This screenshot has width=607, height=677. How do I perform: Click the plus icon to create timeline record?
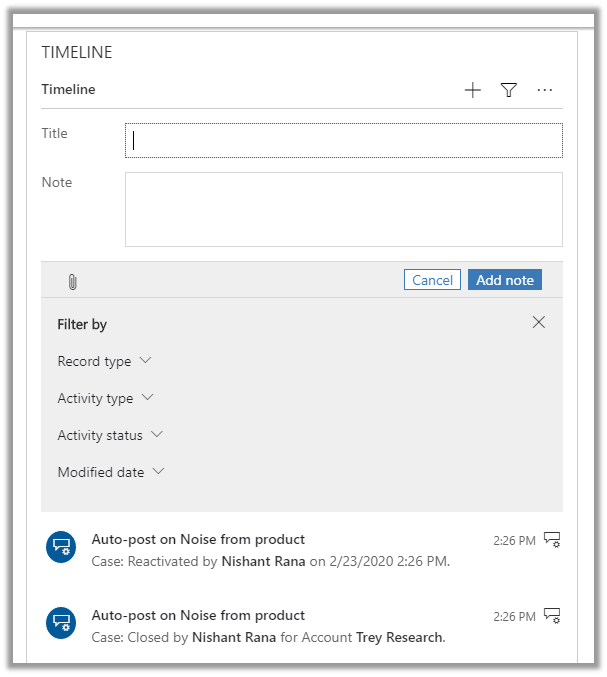(x=473, y=91)
